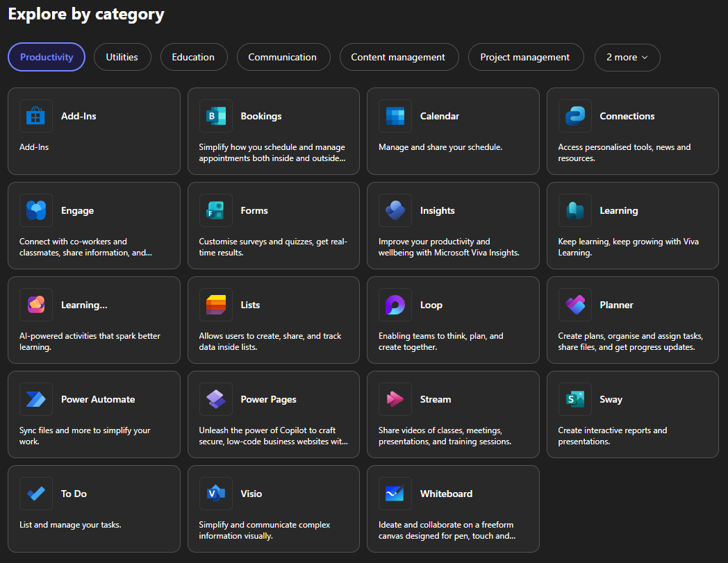
Task: Click the Insights app title
Action: coord(437,211)
